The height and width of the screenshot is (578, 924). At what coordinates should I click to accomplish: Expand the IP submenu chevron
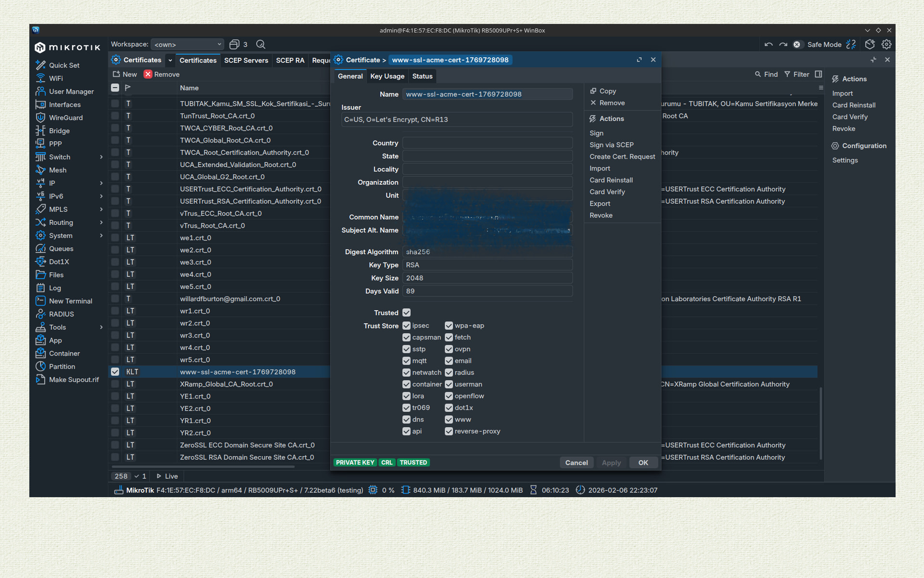(101, 183)
